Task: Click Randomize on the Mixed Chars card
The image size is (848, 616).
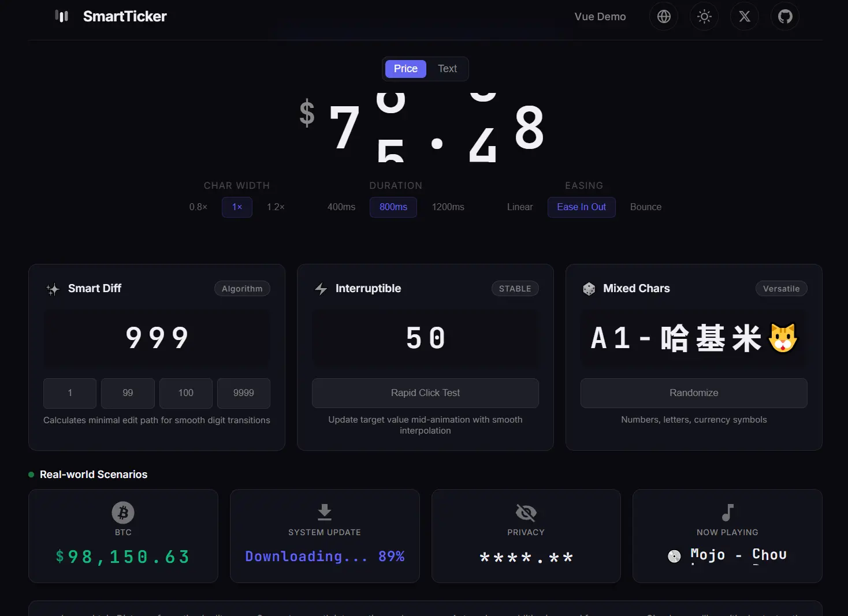Action: [x=693, y=393]
